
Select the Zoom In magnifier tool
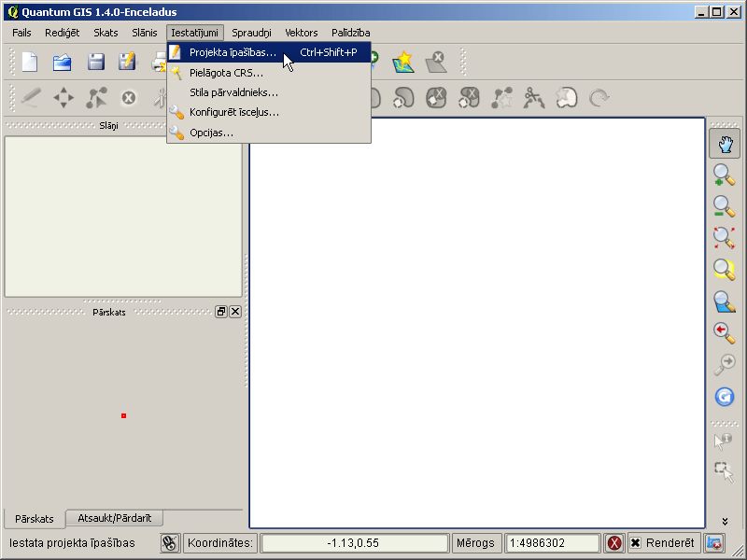[x=725, y=175]
